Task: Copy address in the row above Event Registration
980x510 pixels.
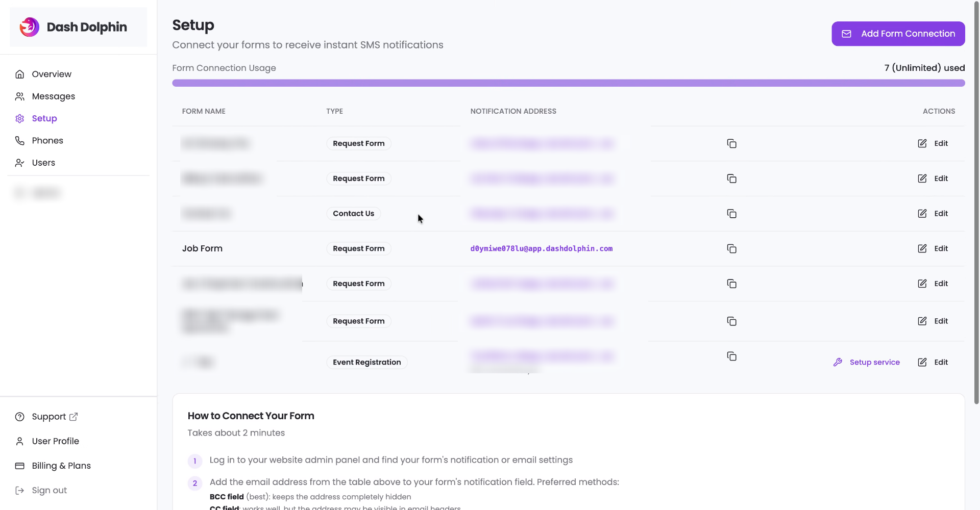Action: [x=731, y=321]
